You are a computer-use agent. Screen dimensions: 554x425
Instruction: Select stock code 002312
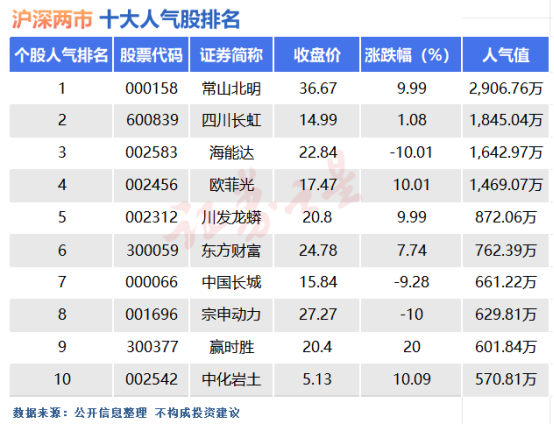(x=152, y=217)
